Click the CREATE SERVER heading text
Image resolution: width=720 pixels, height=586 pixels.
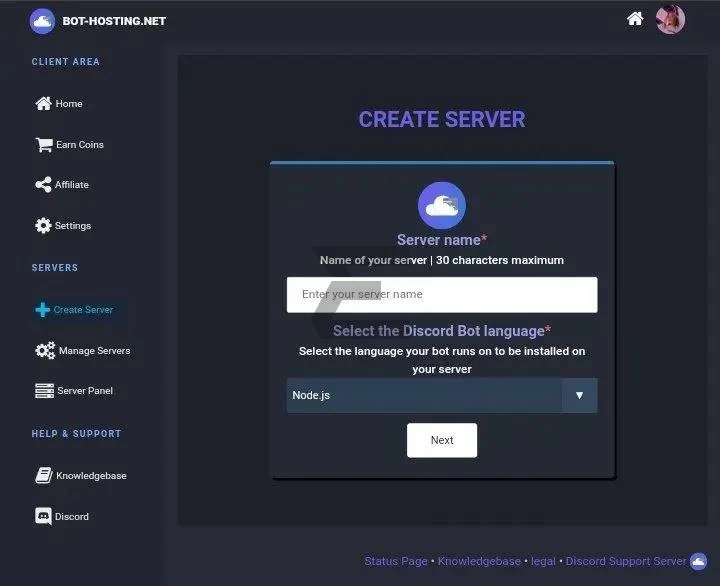442,119
